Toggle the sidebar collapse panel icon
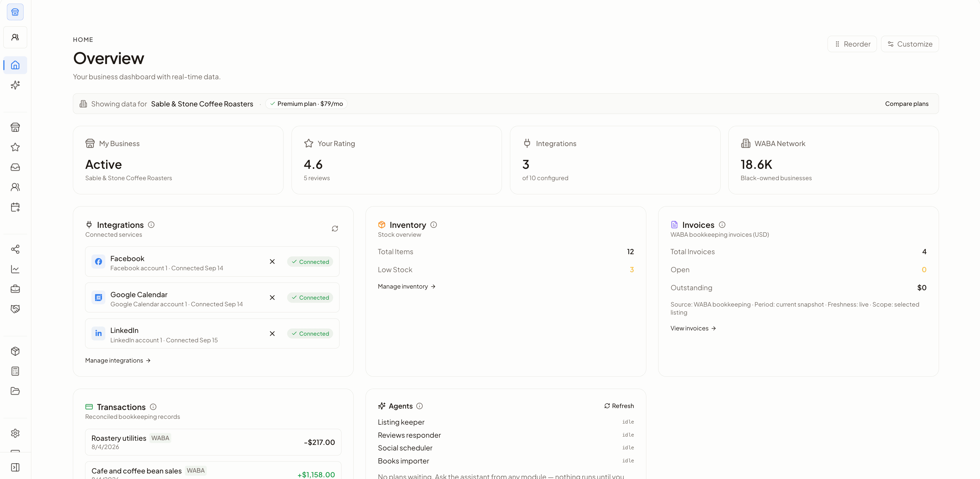 [x=15, y=467]
